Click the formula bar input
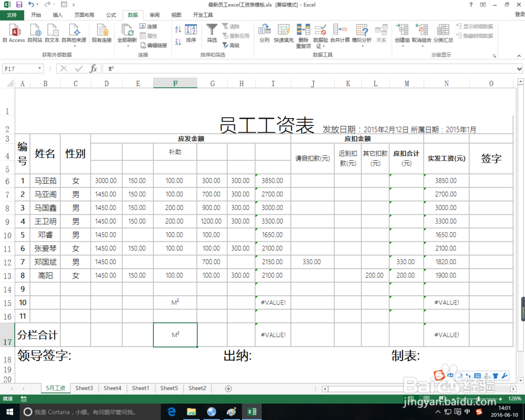This screenshot has height=420, width=525. tap(309, 69)
